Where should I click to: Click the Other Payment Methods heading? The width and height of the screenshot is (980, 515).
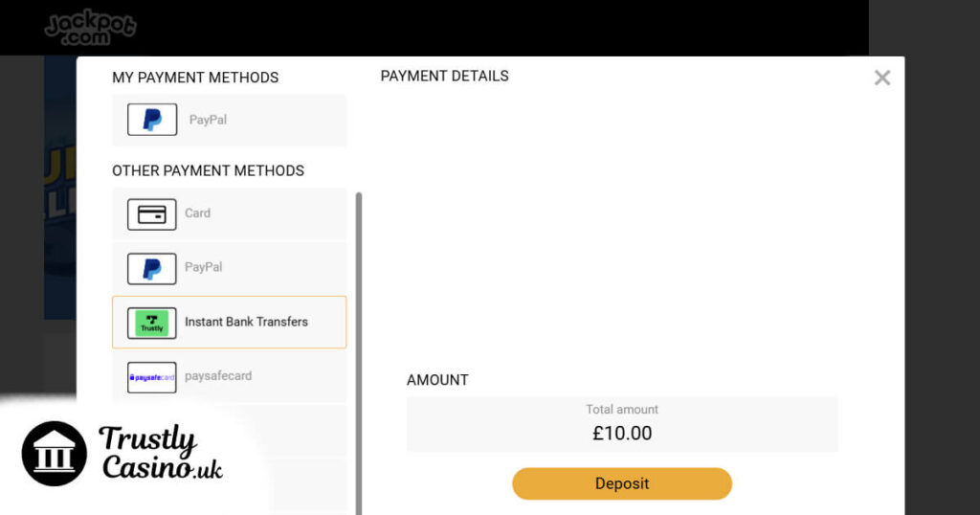[x=208, y=170]
